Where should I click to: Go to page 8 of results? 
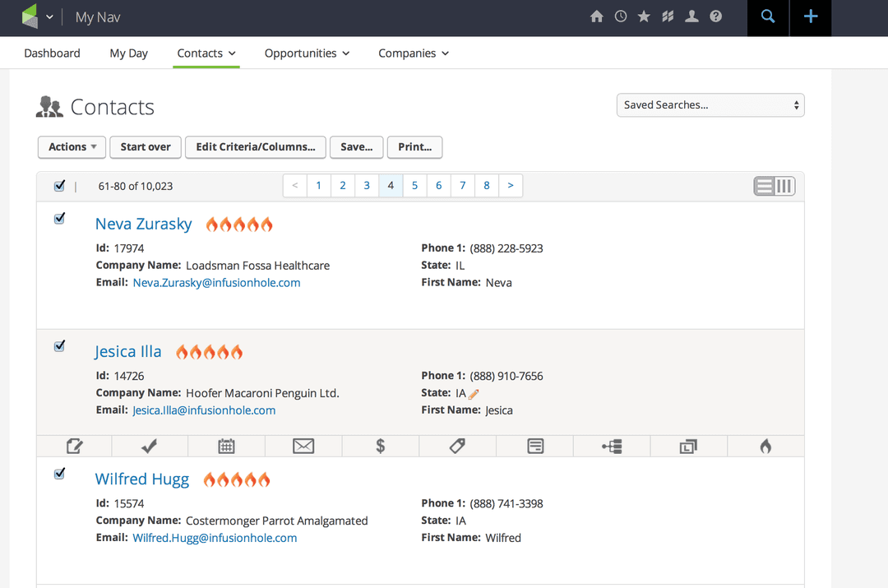487,186
